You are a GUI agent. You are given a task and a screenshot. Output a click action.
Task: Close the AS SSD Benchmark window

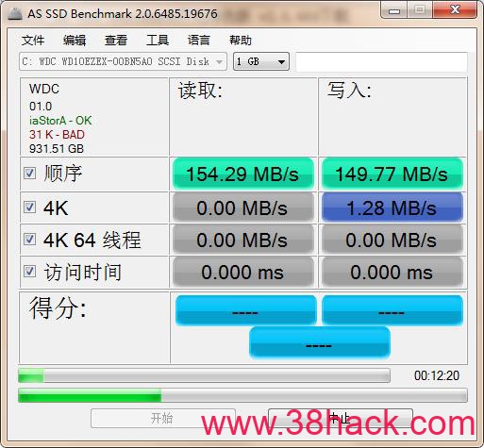pos(455,10)
